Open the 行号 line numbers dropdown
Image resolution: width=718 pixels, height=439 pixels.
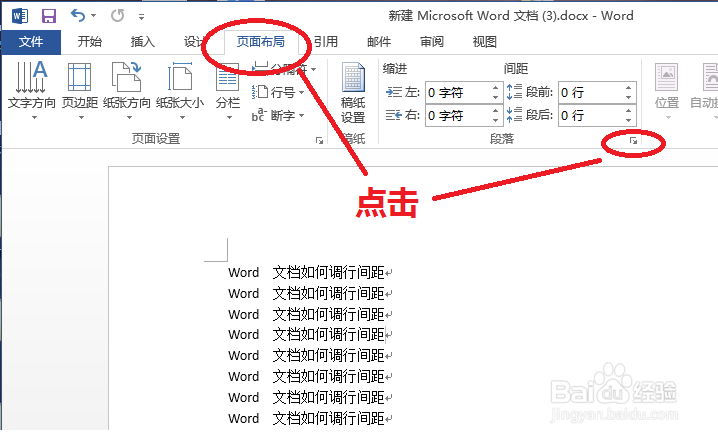pyautogui.click(x=277, y=92)
